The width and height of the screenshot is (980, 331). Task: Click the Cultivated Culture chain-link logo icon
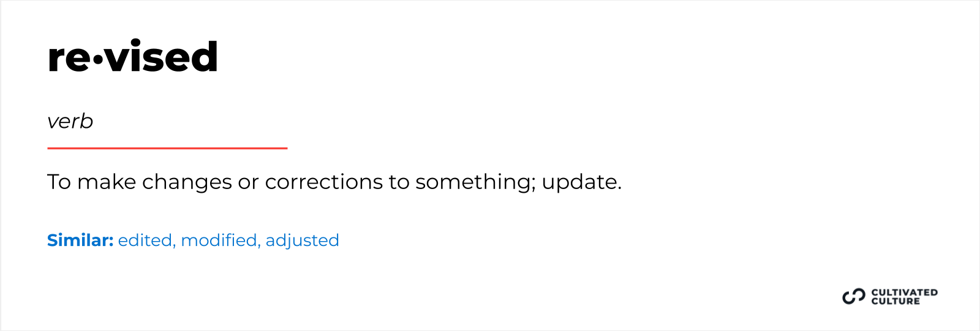pyautogui.click(x=853, y=297)
